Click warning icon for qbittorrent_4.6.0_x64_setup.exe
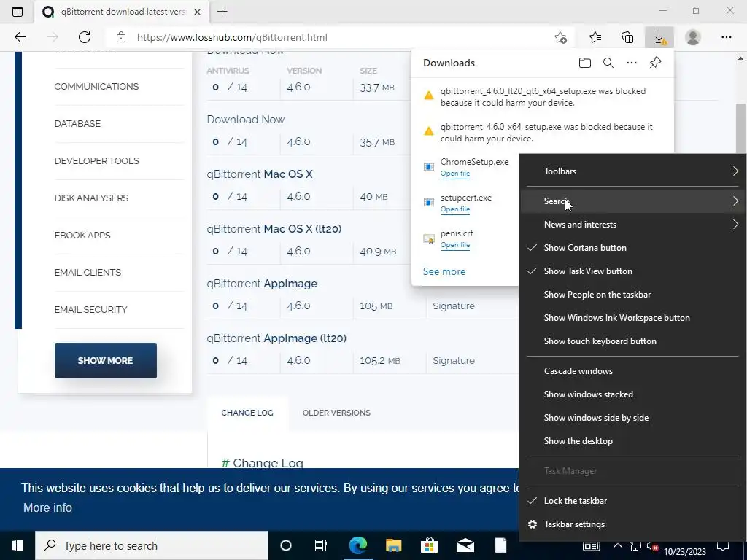The width and height of the screenshot is (747, 560). [429, 131]
